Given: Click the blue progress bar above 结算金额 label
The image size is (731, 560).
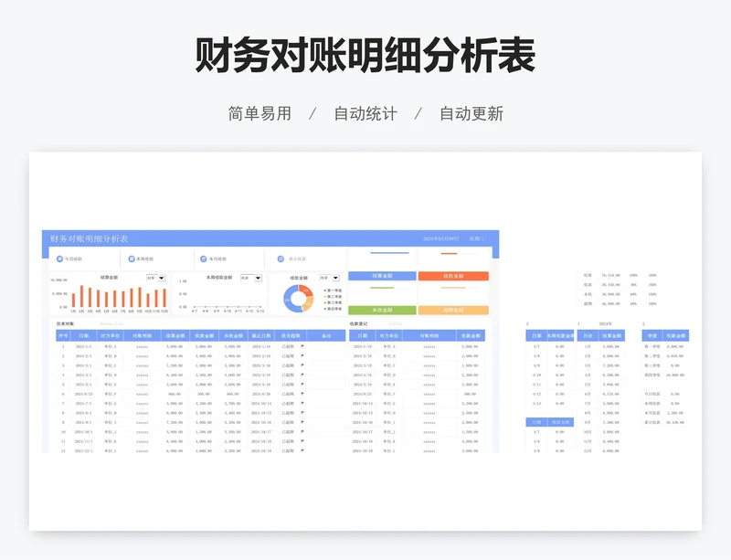Looking at the screenshot, I should (389, 253).
